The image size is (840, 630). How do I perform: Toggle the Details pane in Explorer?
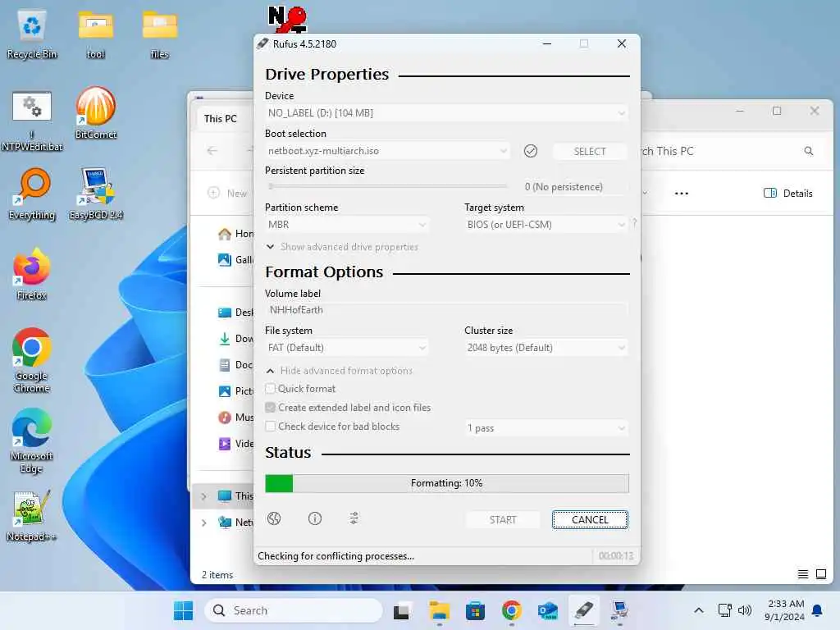pyautogui.click(x=787, y=194)
